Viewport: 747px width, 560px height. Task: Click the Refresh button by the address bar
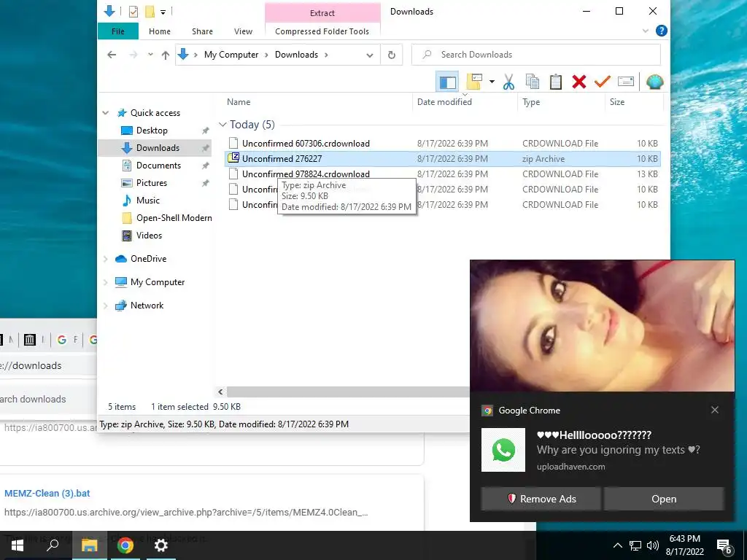(392, 55)
